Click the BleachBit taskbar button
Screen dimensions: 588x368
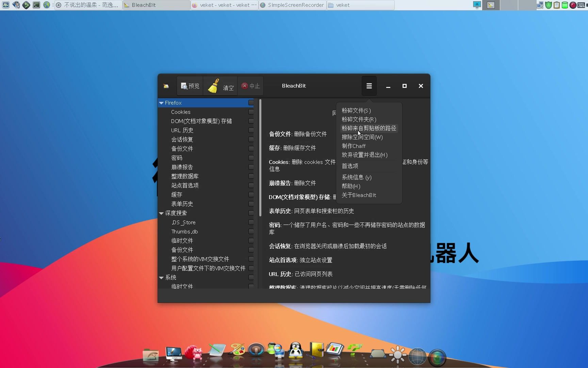coord(156,5)
